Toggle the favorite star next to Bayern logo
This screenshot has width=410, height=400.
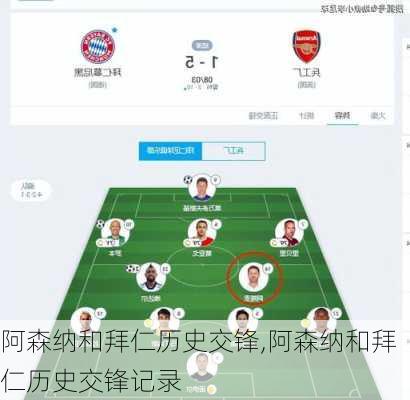click(115, 30)
